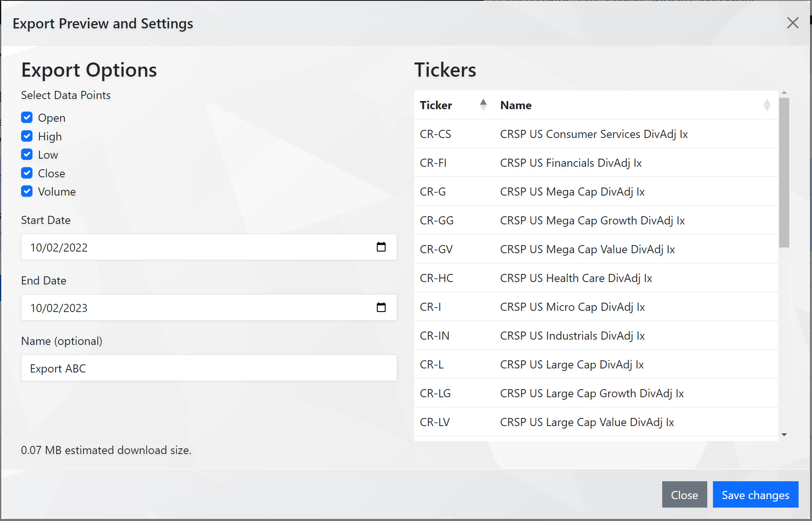Click the scrollbar down arrow in Tickers list
Screen dimensions: 812x521
point(784,435)
